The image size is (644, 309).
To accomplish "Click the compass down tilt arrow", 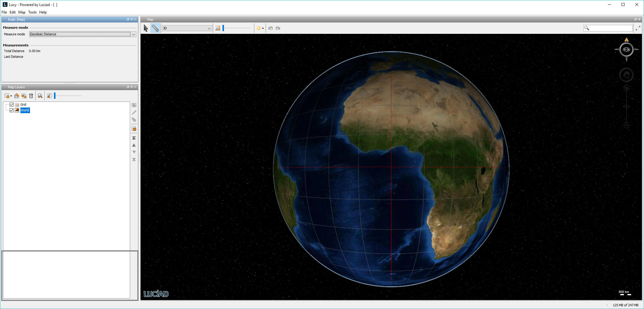I will (627, 59).
